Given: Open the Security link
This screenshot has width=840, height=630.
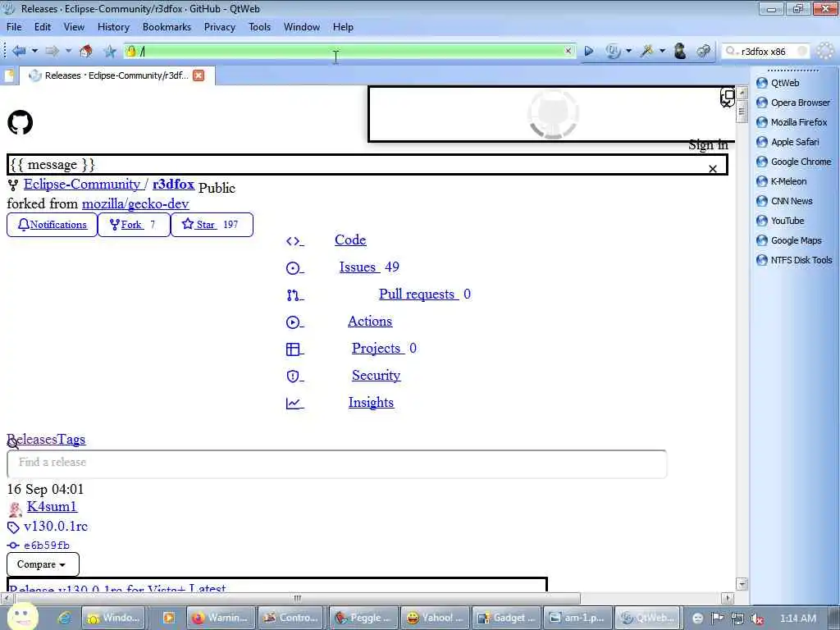Looking at the screenshot, I should pyautogui.click(x=376, y=376).
